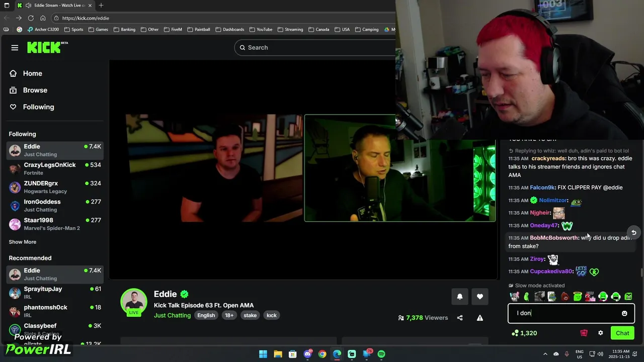This screenshot has width=644, height=362.
Task: Open the Just Chatting category link
Action: 172,315
